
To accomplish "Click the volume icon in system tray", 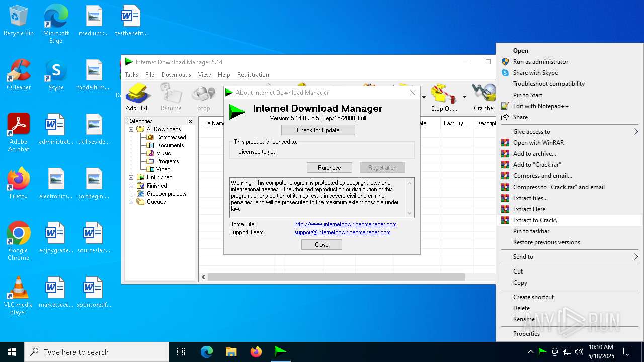I will coord(579,352).
